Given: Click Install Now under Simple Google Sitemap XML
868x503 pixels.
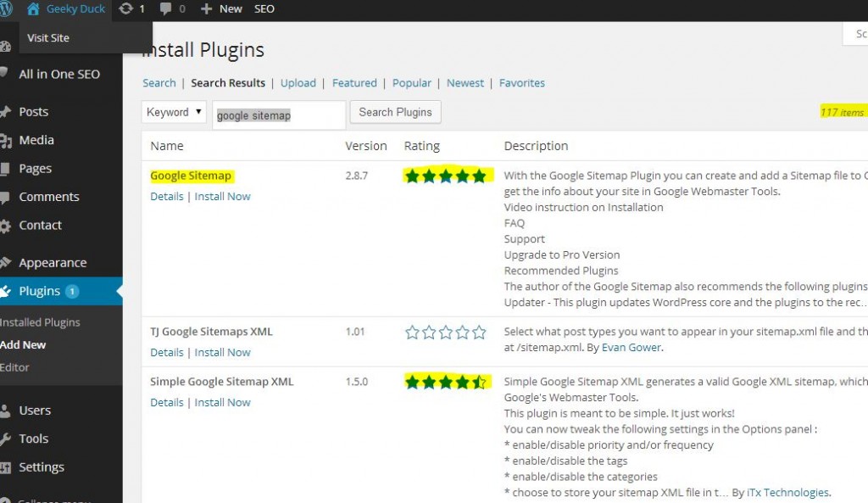Looking at the screenshot, I should click(x=223, y=403).
